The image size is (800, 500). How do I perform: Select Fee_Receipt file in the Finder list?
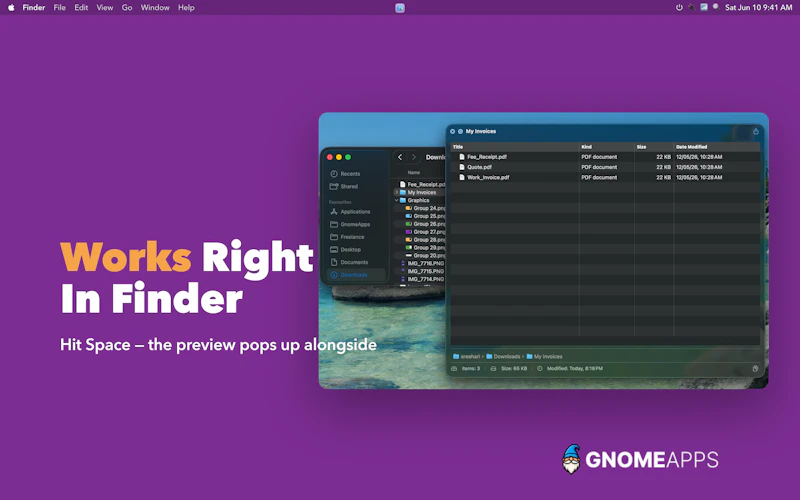(422, 185)
